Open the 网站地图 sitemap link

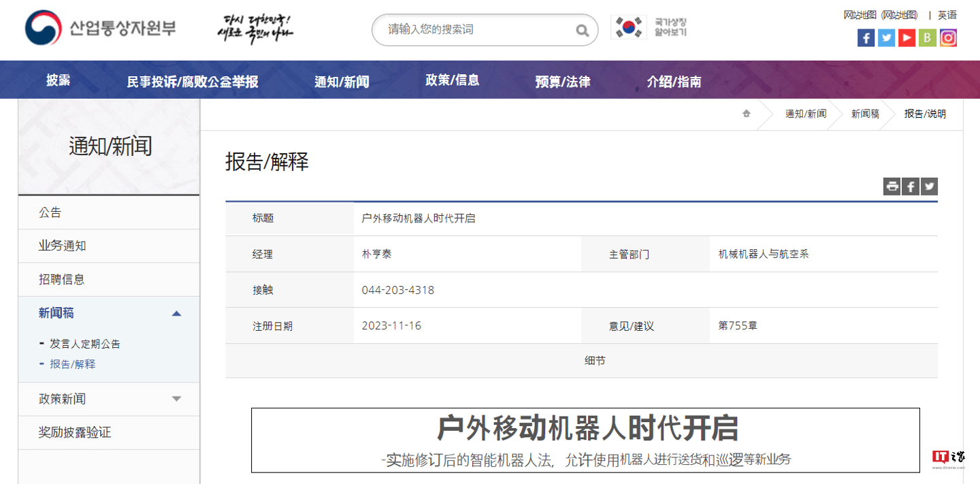click(858, 14)
